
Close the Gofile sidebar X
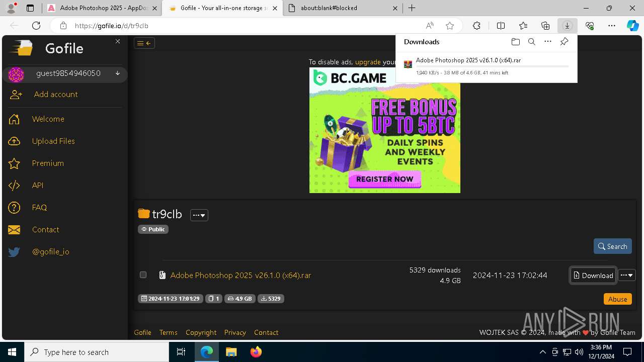point(118,41)
